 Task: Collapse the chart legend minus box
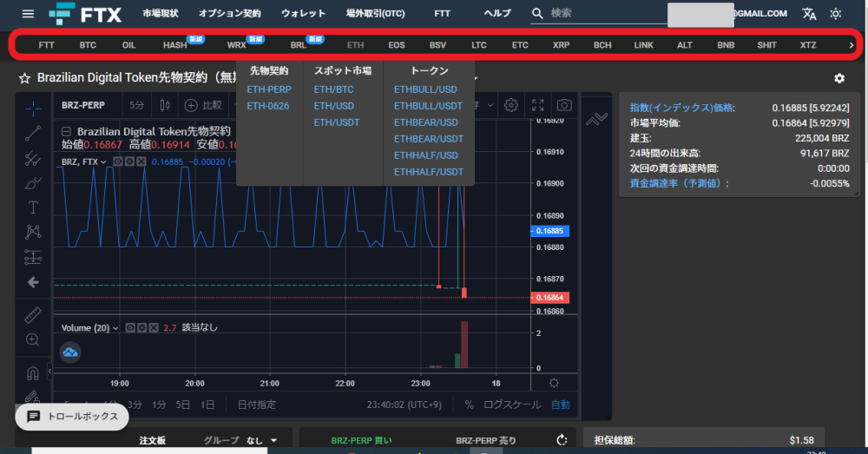(x=66, y=132)
